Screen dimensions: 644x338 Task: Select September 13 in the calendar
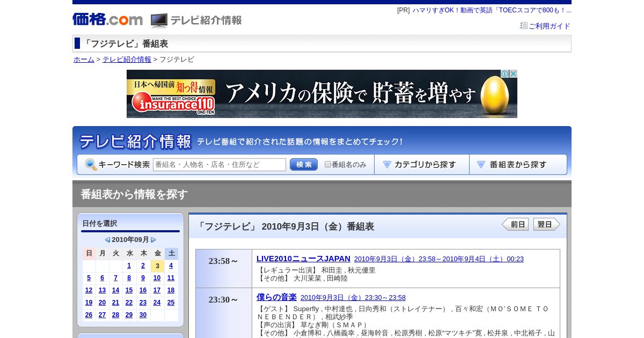click(x=103, y=290)
